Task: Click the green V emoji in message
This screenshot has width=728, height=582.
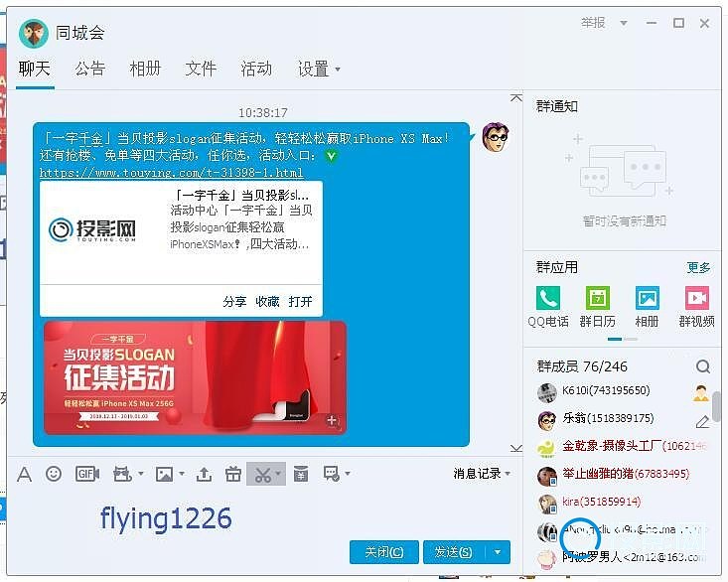Action: 331,156
